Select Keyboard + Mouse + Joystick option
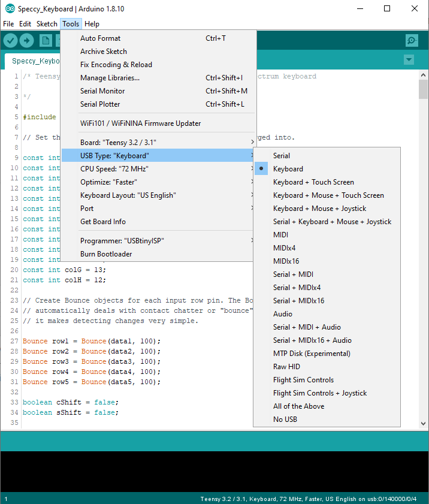Image resolution: width=429 pixels, height=504 pixels. pos(327,209)
